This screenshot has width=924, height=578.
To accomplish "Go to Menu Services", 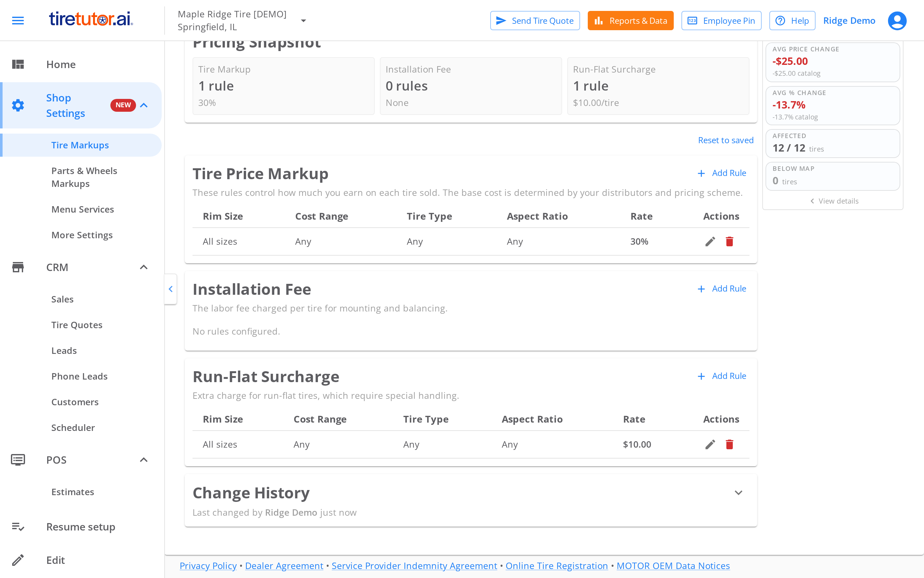I will (82, 209).
